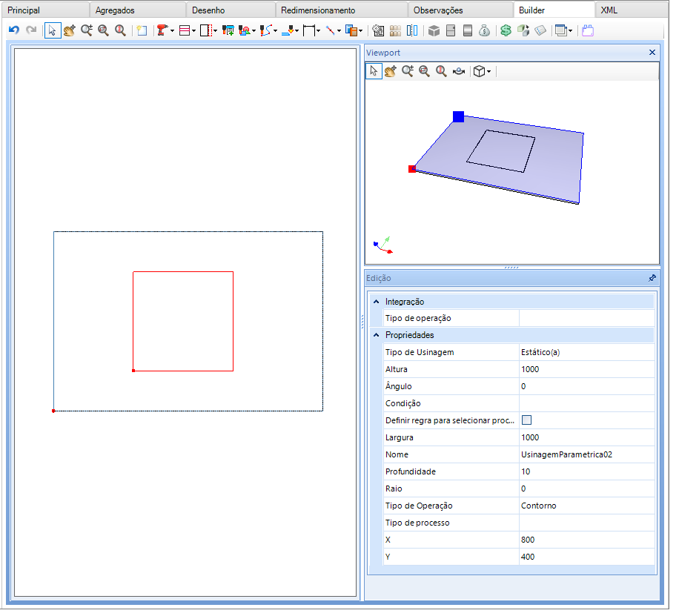
Task: Close the Viewport panel
Action: (652, 53)
